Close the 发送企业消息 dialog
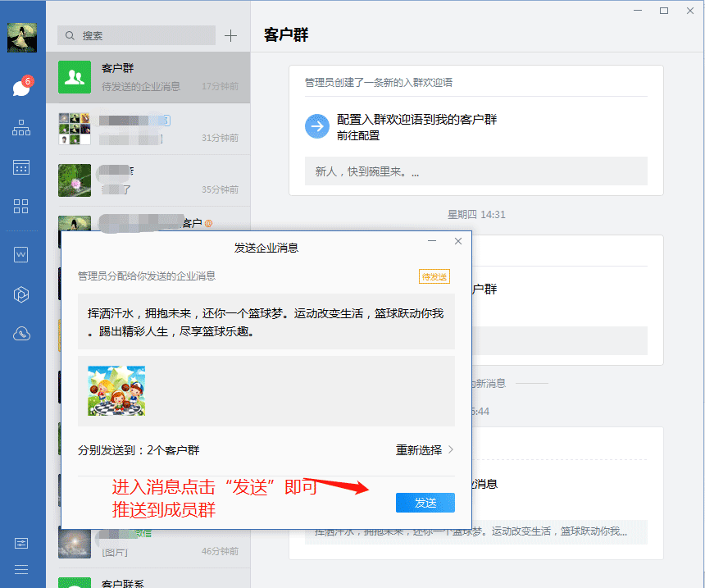 point(458,241)
